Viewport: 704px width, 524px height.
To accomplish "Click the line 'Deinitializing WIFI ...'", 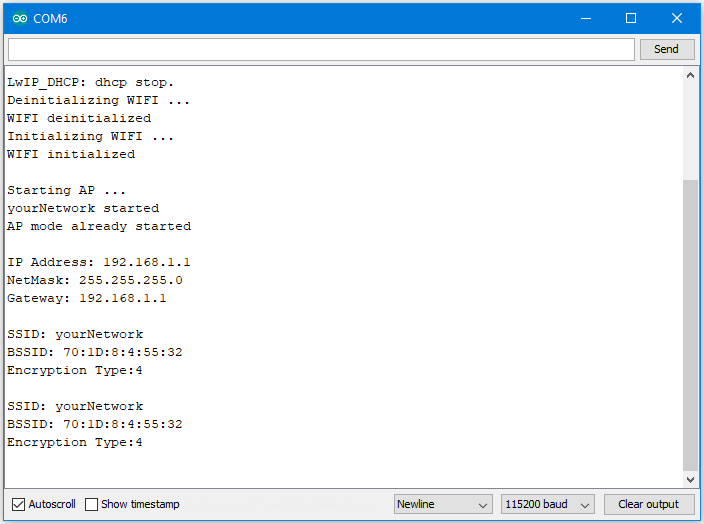I will pyautogui.click(x=98, y=100).
